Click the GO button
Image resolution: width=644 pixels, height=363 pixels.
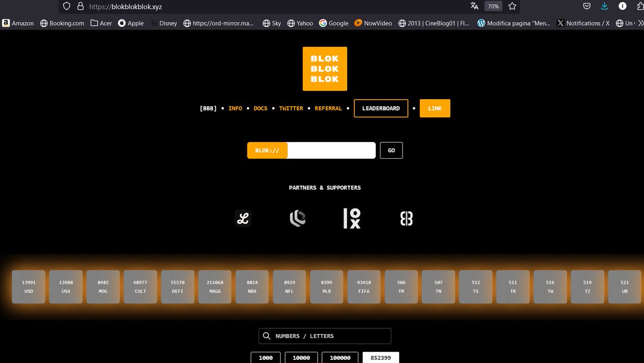point(391,150)
